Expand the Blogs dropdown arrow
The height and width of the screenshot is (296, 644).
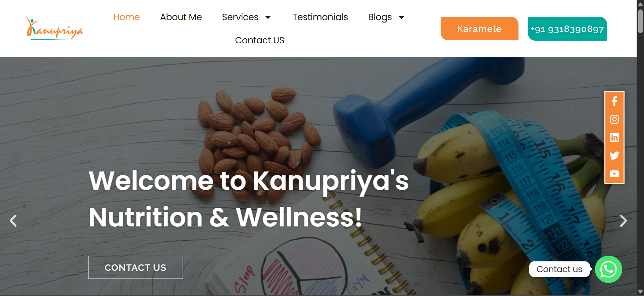coord(401,17)
